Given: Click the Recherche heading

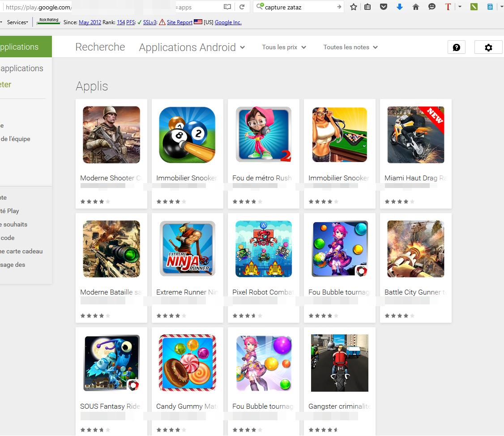Looking at the screenshot, I should (100, 47).
